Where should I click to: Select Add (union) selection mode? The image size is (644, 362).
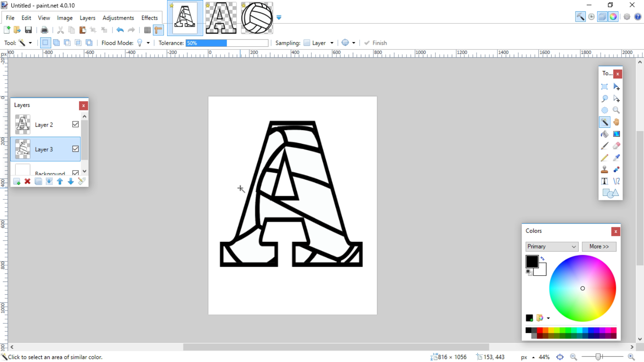pos(56,43)
